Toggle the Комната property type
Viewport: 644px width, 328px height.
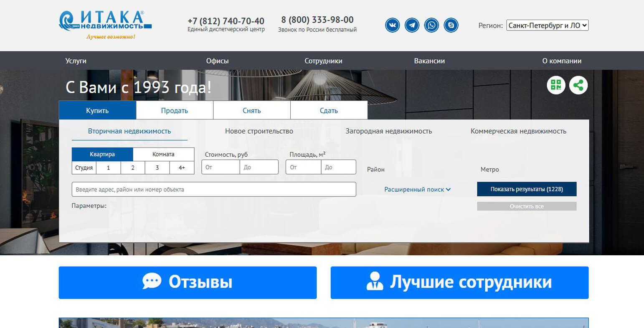click(163, 154)
